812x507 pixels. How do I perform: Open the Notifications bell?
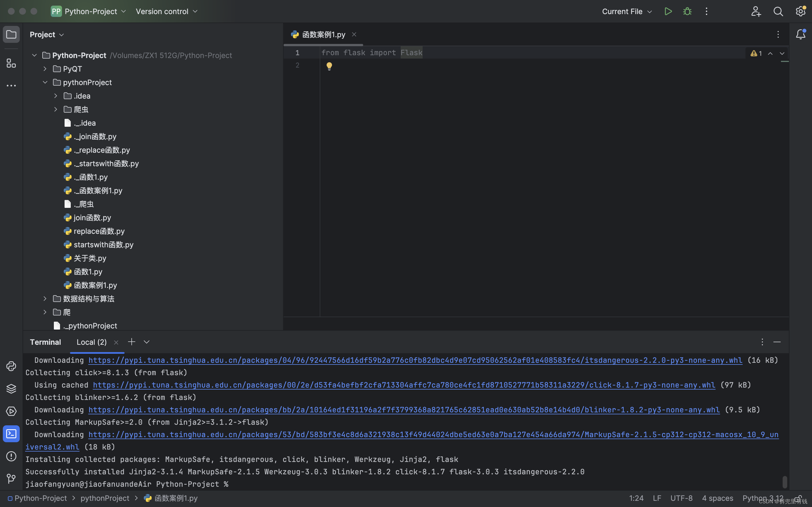(801, 34)
